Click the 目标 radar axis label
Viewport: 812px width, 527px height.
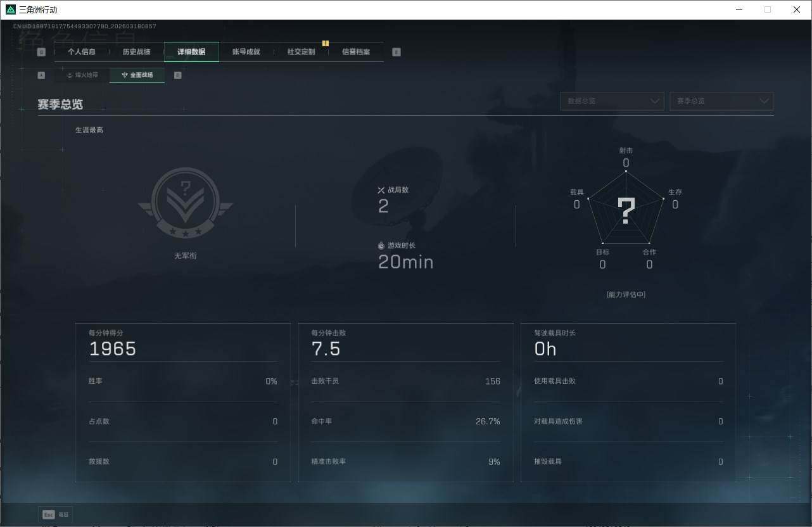(x=602, y=252)
